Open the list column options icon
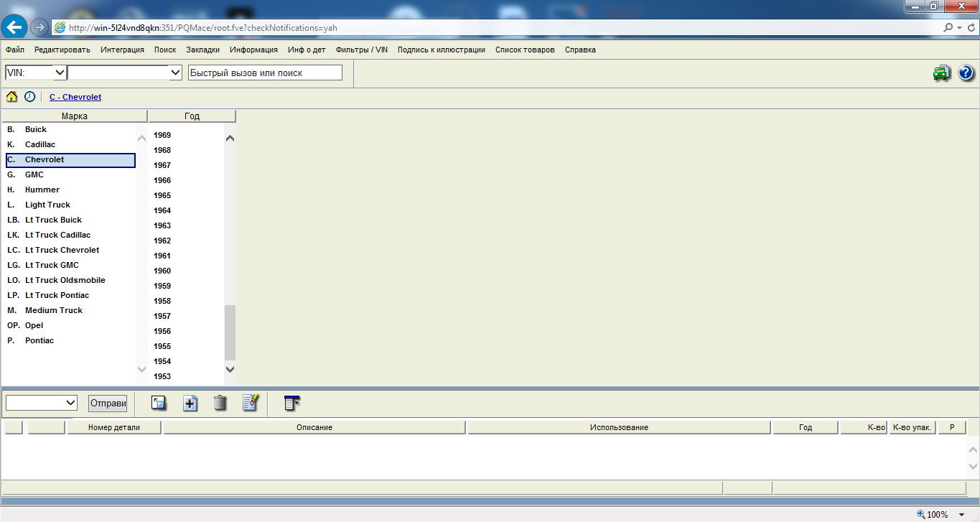The width and height of the screenshot is (980, 522). tap(291, 403)
